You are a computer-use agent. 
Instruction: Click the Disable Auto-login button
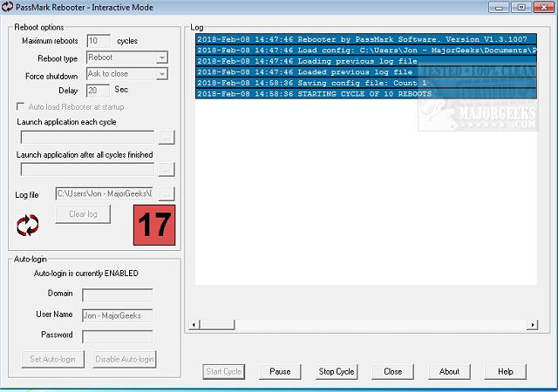coord(125,359)
